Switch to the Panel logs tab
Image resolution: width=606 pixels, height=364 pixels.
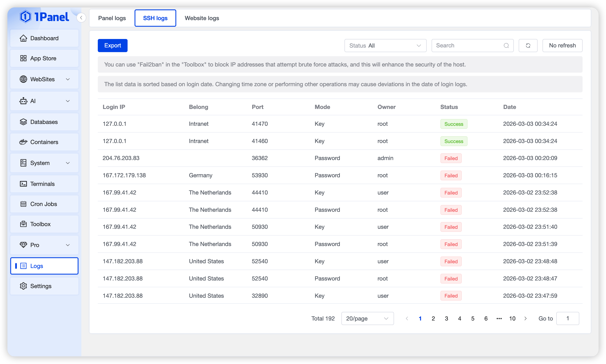tap(112, 18)
